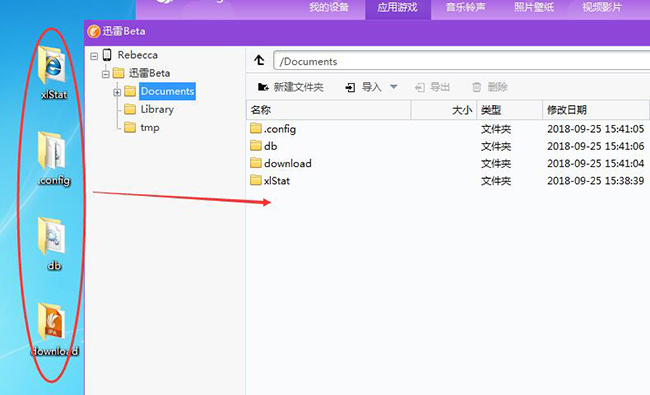
Task: Switch to the 应用游戏 tab
Action: tap(398, 7)
